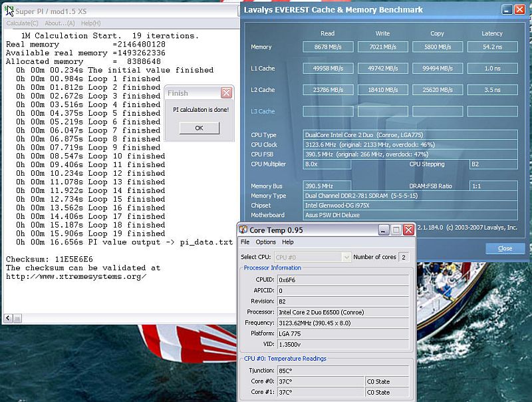Viewport: 532px width, 402px height.
Task: Click the CPU Stepping value B2 in EVEREST
Action: coord(493,164)
